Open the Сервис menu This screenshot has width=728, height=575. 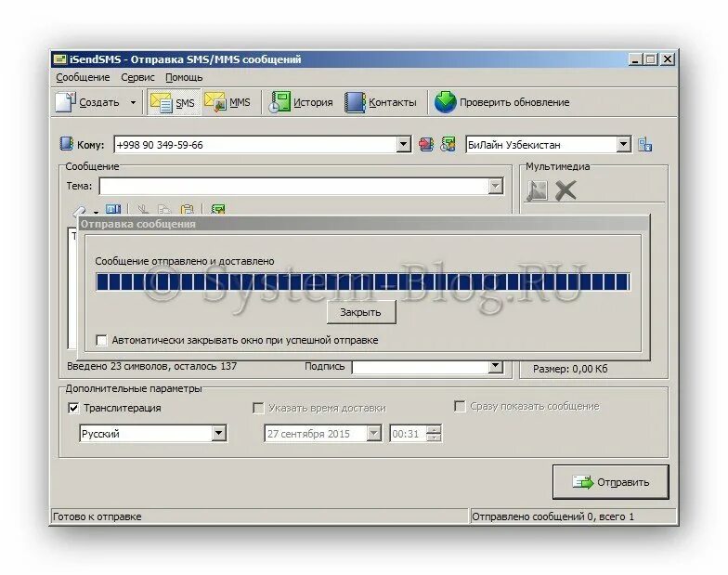tap(137, 78)
